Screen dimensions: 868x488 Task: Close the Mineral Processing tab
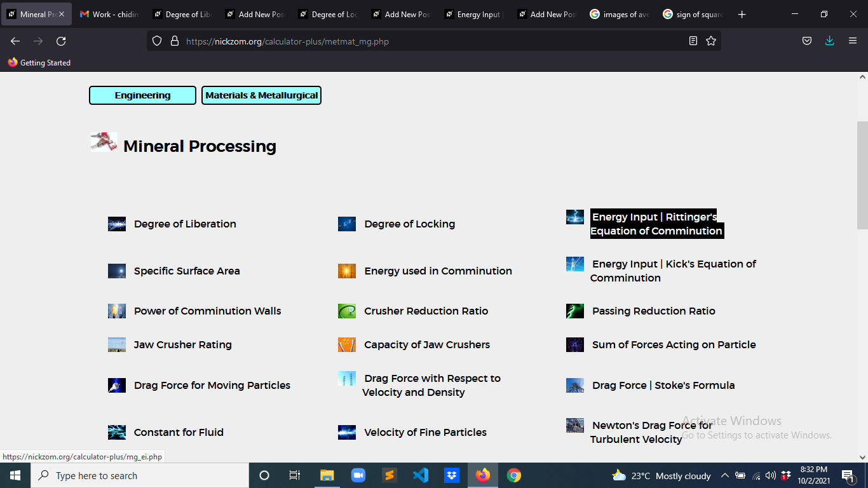tap(62, 14)
